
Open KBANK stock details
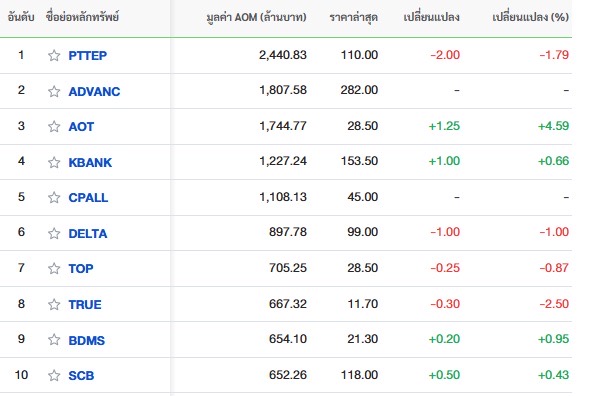pyautogui.click(x=90, y=163)
